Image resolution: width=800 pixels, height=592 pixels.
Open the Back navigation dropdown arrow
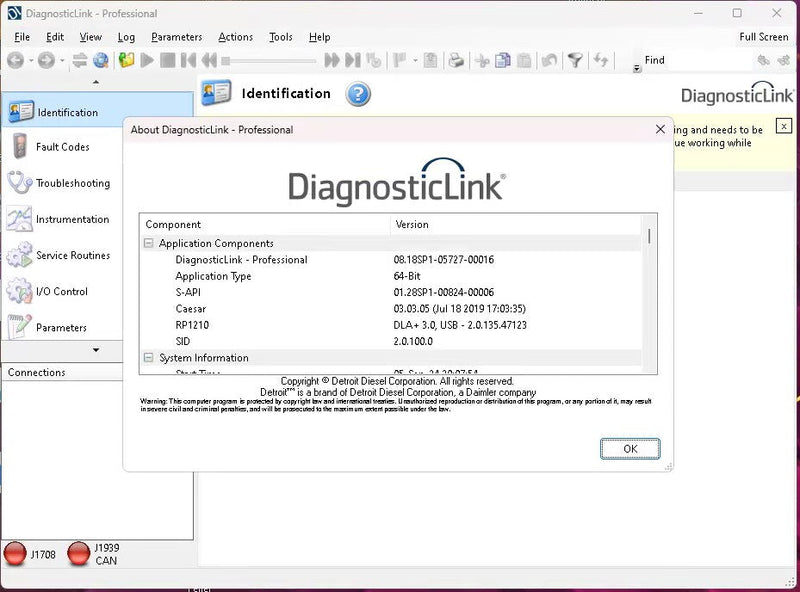click(31, 60)
